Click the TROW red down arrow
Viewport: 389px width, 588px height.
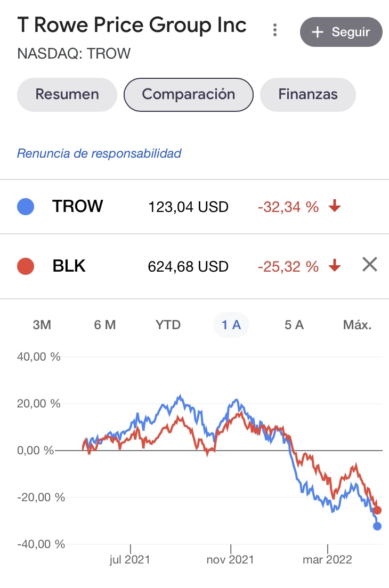[x=334, y=207]
